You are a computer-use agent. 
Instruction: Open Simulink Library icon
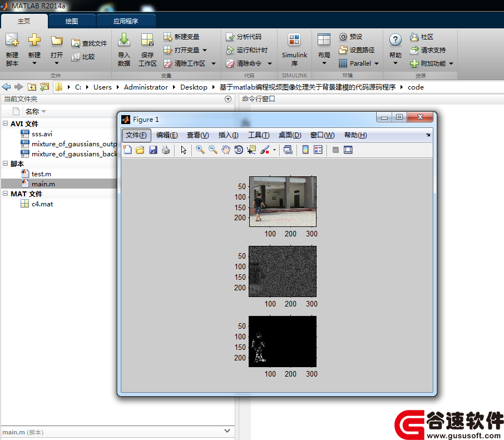click(x=294, y=40)
